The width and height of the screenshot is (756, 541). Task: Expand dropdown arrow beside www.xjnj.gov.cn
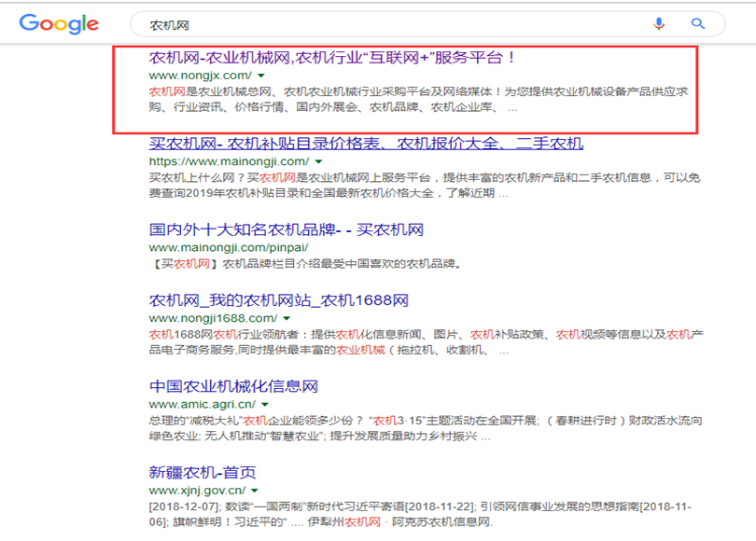pos(257,491)
